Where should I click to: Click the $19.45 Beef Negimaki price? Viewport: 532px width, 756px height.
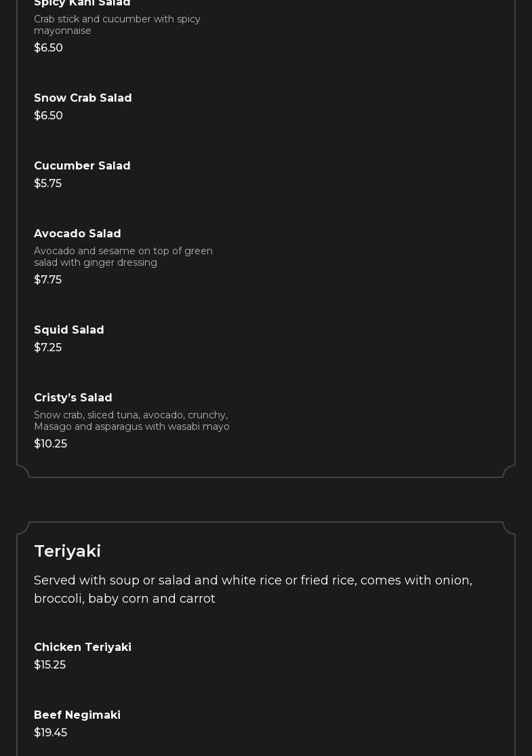(x=50, y=733)
